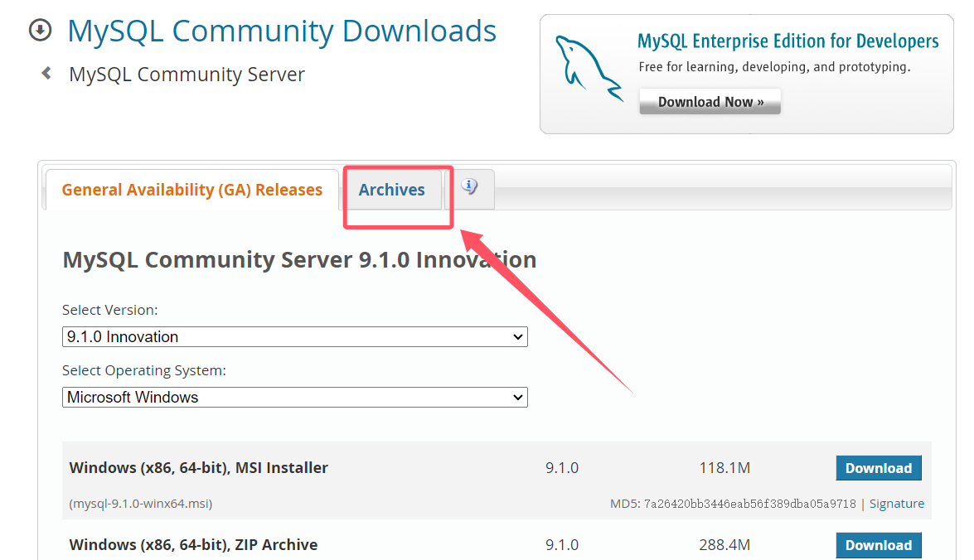Click the 9.1.0 version in the ZIP Archive row
Image resolution: width=974 pixels, height=560 pixels.
click(562, 544)
